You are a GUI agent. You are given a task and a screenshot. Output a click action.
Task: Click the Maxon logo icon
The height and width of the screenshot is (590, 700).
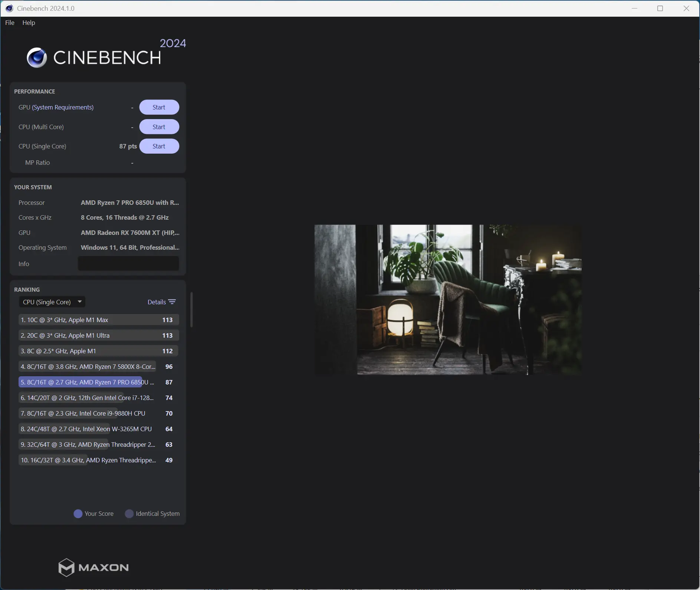pyautogui.click(x=66, y=567)
